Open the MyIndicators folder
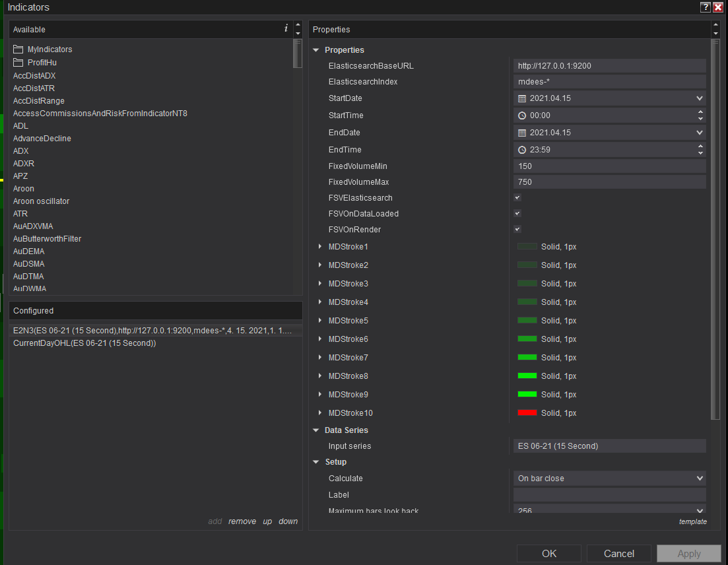Screen dimensions: 728x565 [50, 50]
